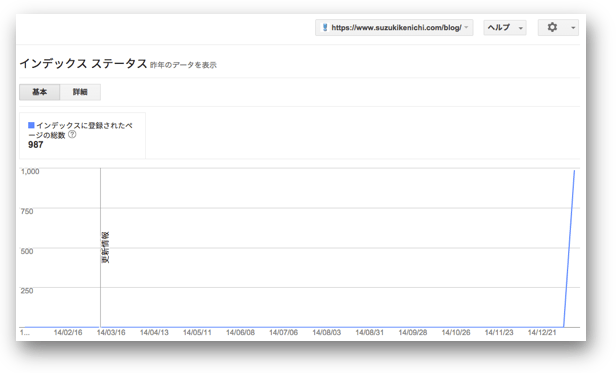Click the 750 y-axis label
The height and width of the screenshot is (373, 616).
tap(27, 211)
